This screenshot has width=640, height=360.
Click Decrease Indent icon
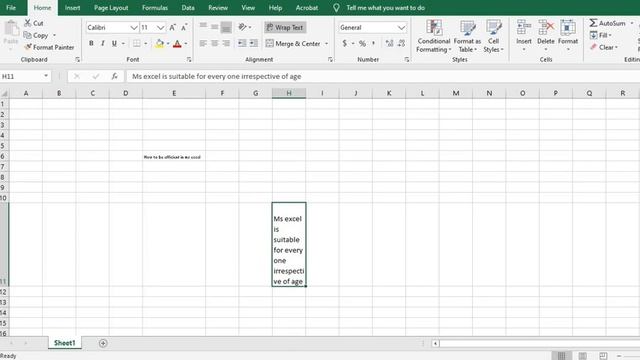[242, 43]
